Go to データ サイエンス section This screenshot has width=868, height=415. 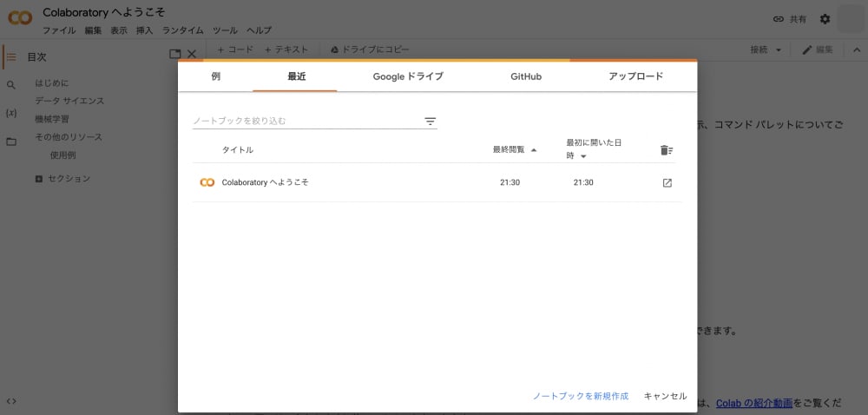pos(69,102)
